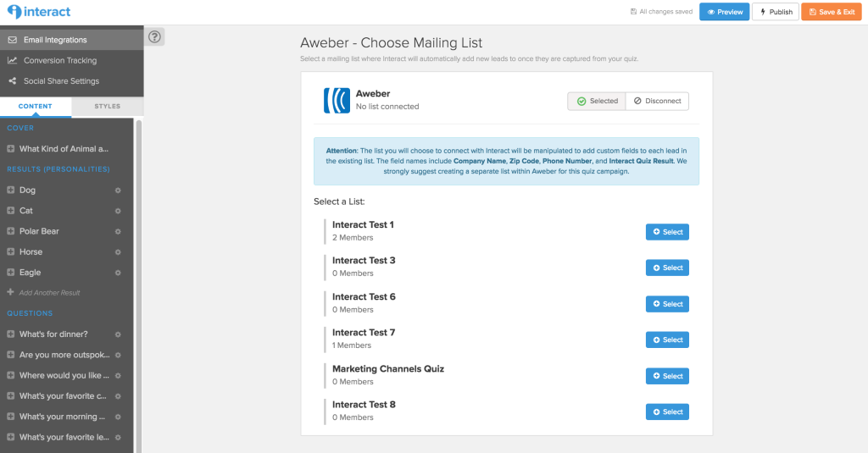
Task: Select the Interact Test 8 list
Action: point(667,412)
